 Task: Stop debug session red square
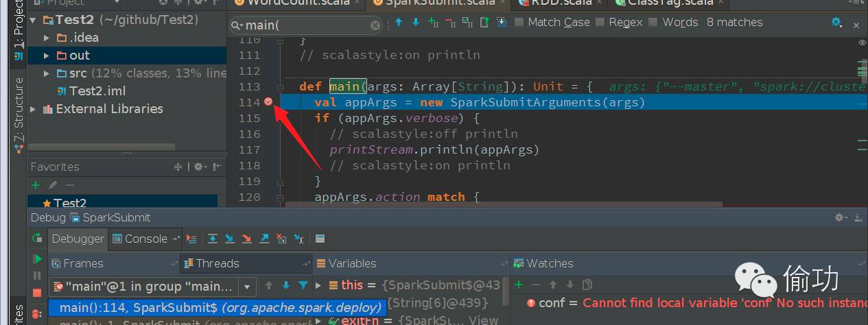37,293
